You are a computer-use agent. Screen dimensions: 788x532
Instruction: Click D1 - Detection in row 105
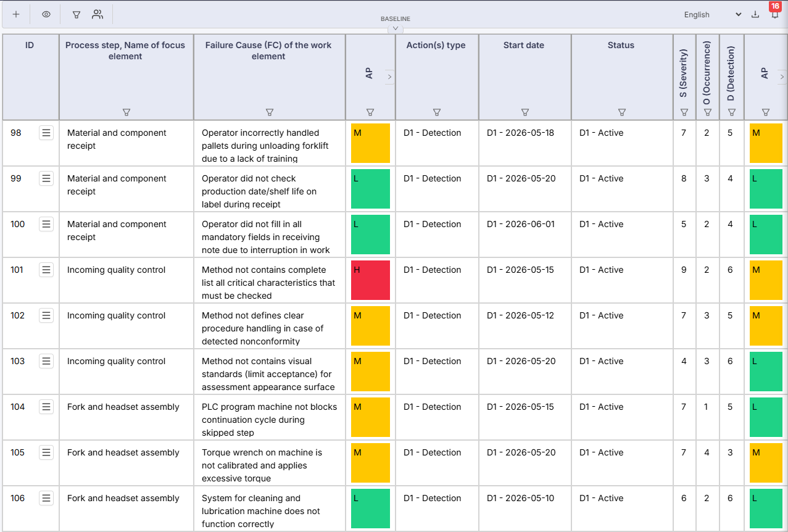tap(433, 452)
